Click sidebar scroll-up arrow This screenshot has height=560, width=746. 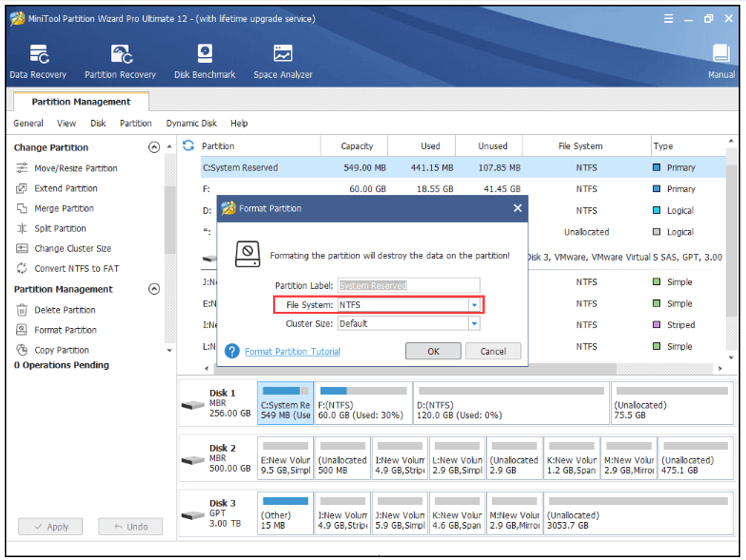point(169,146)
